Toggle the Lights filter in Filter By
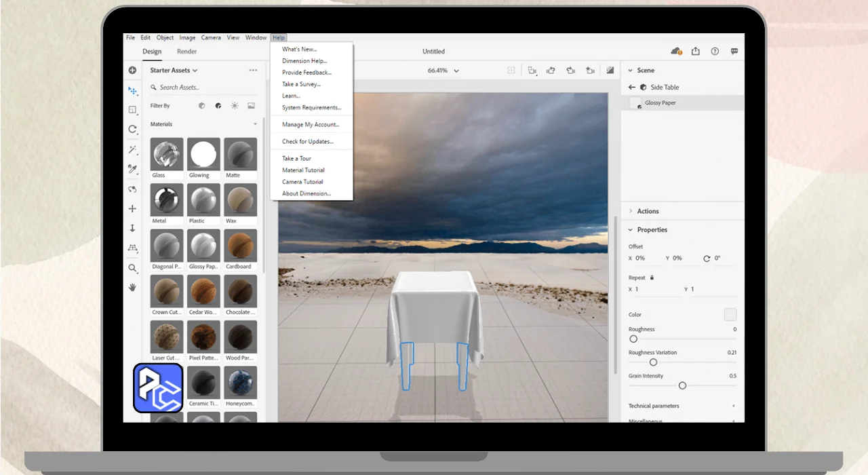The height and width of the screenshot is (475, 868). point(235,106)
